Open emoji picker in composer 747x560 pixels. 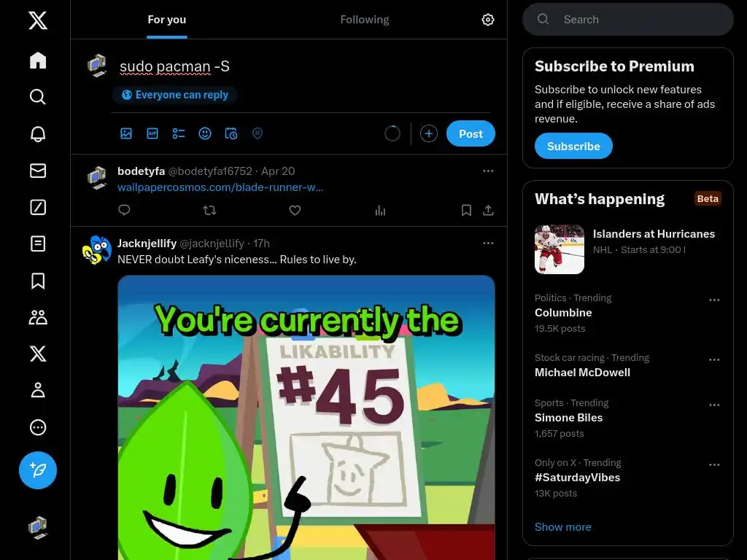coord(205,133)
